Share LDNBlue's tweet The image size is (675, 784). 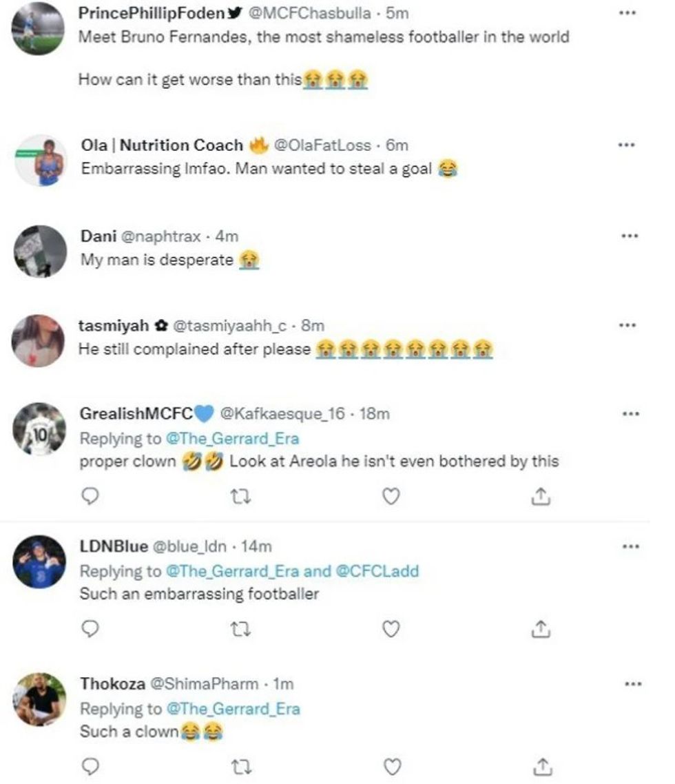541,628
